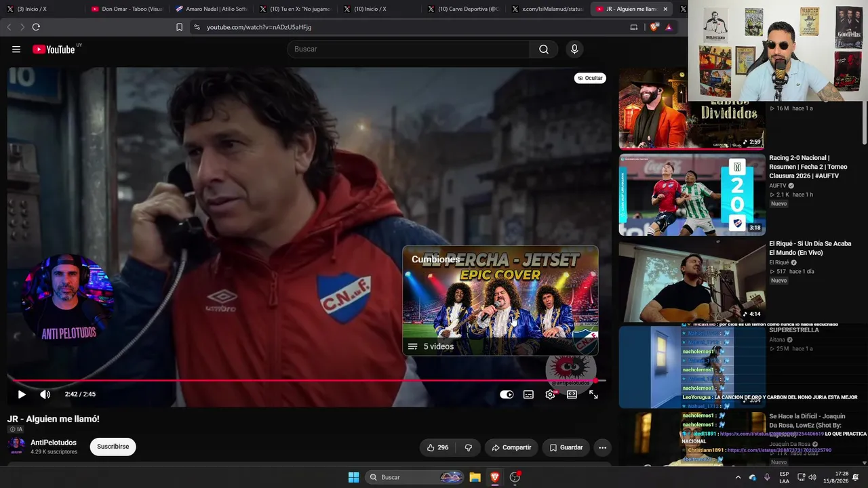868x488 pixels.
Task: Bookmark this page in address bar
Action: coord(179,27)
